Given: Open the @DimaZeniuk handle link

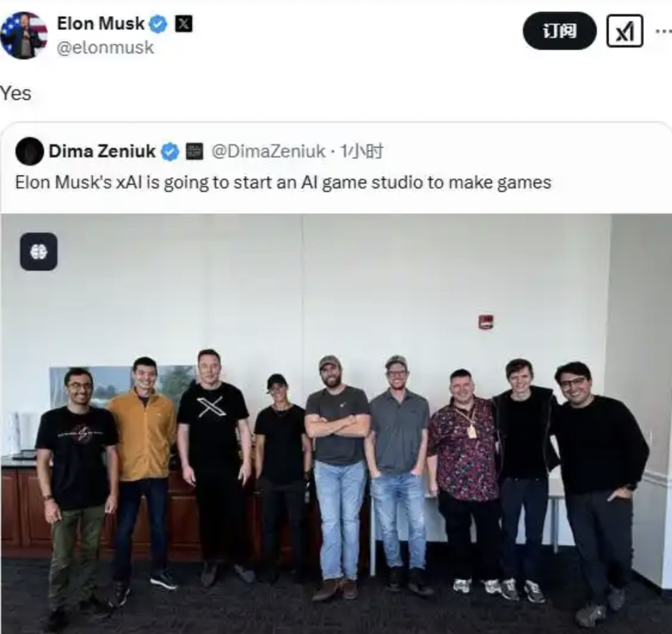Looking at the screenshot, I should 268,151.
